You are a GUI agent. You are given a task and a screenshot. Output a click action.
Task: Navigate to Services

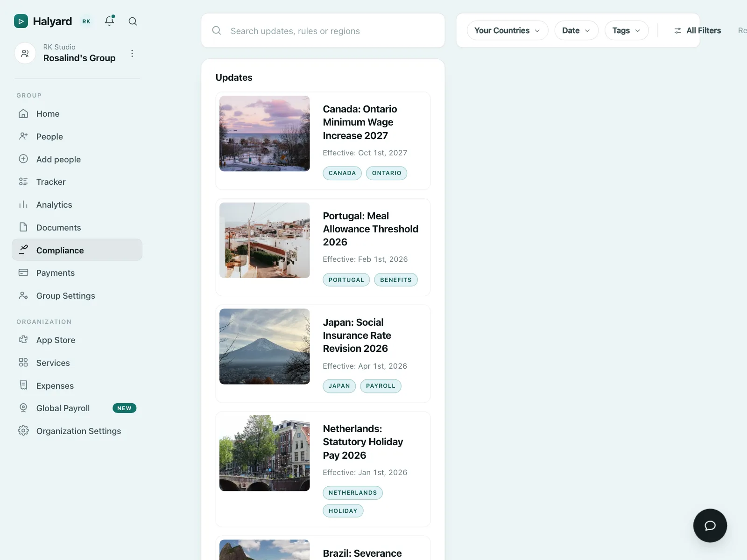point(77,363)
